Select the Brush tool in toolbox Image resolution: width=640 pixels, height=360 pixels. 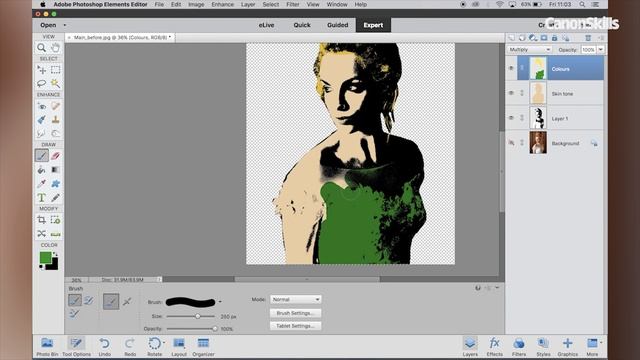pyautogui.click(x=41, y=156)
